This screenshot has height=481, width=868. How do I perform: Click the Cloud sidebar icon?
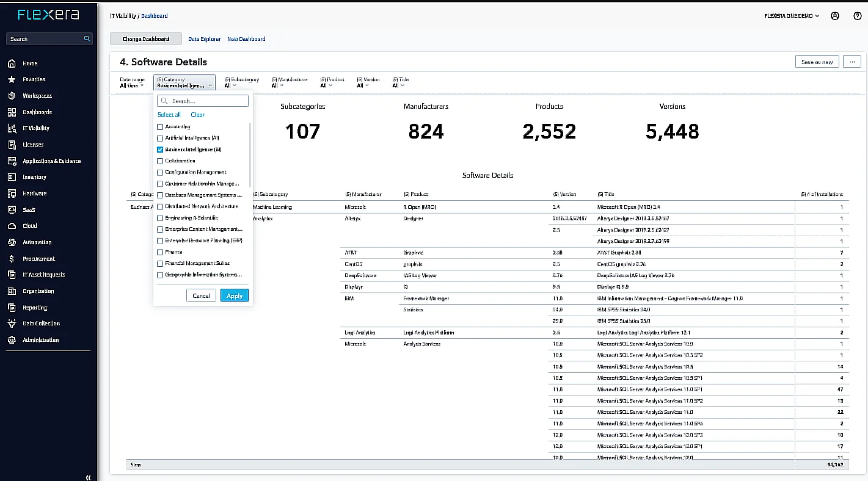(x=11, y=226)
